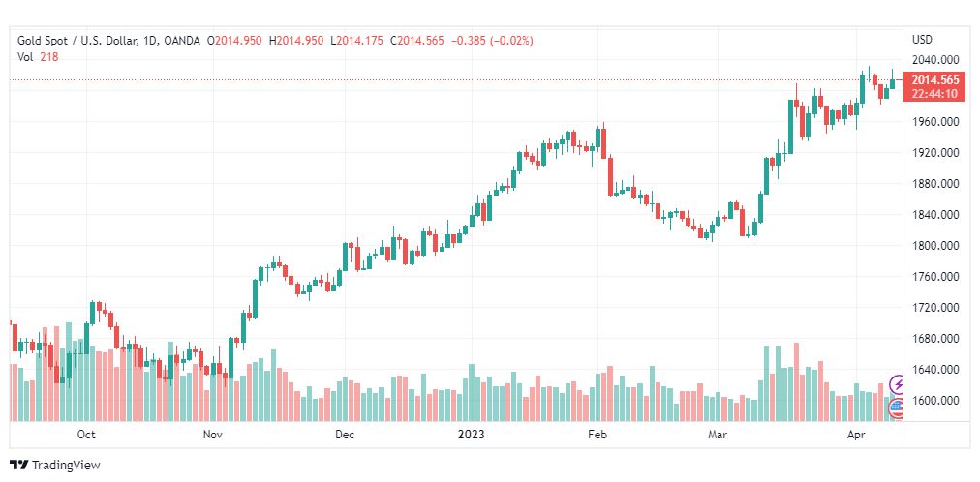Click the 1800.000 price scale label

tap(935, 246)
